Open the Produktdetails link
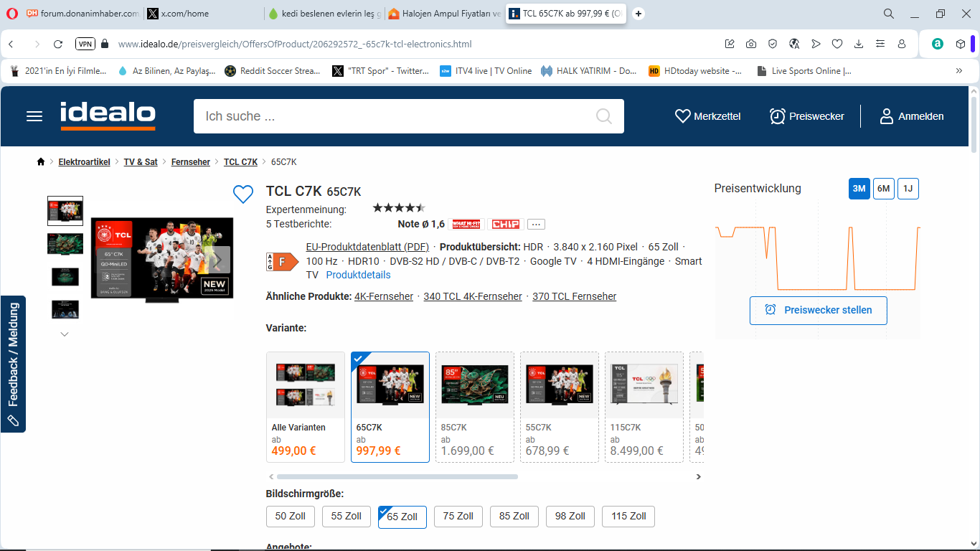This screenshot has height=551, width=980. point(358,275)
